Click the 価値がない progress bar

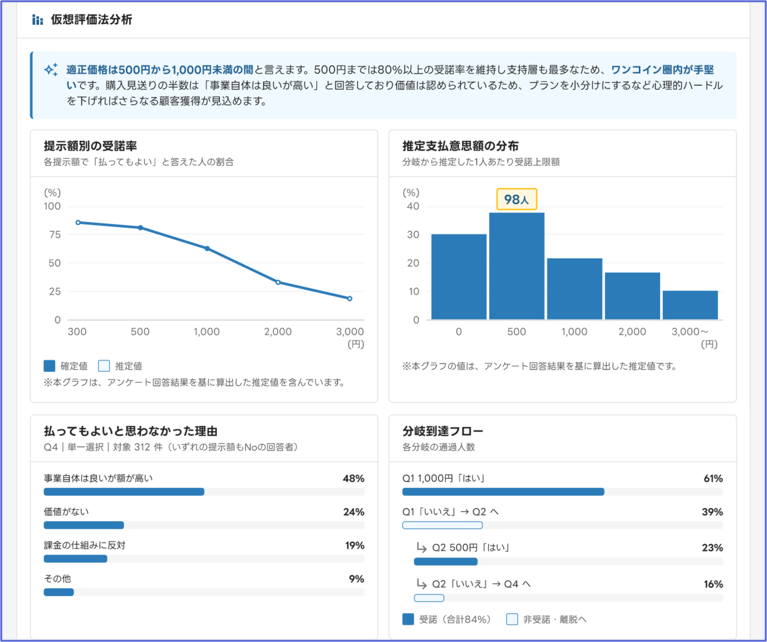click(x=204, y=525)
